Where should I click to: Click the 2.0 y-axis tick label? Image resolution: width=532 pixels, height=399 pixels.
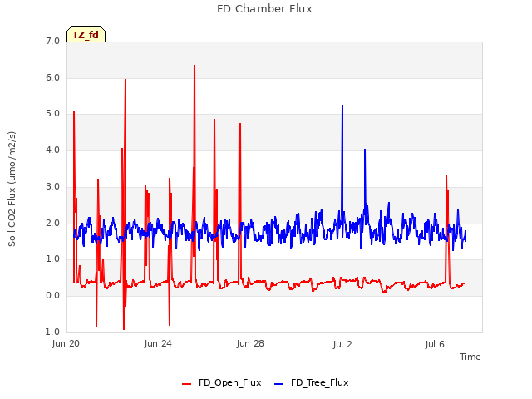pos(52,223)
